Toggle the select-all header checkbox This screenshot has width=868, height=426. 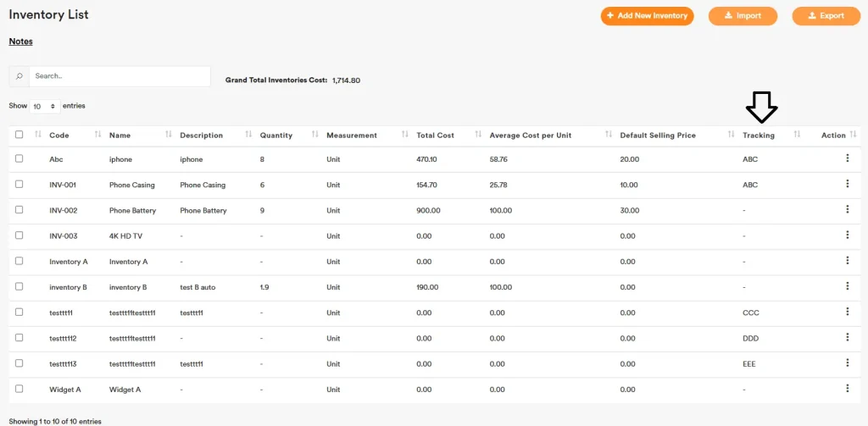pyautogui.click(x=19, y=135)
